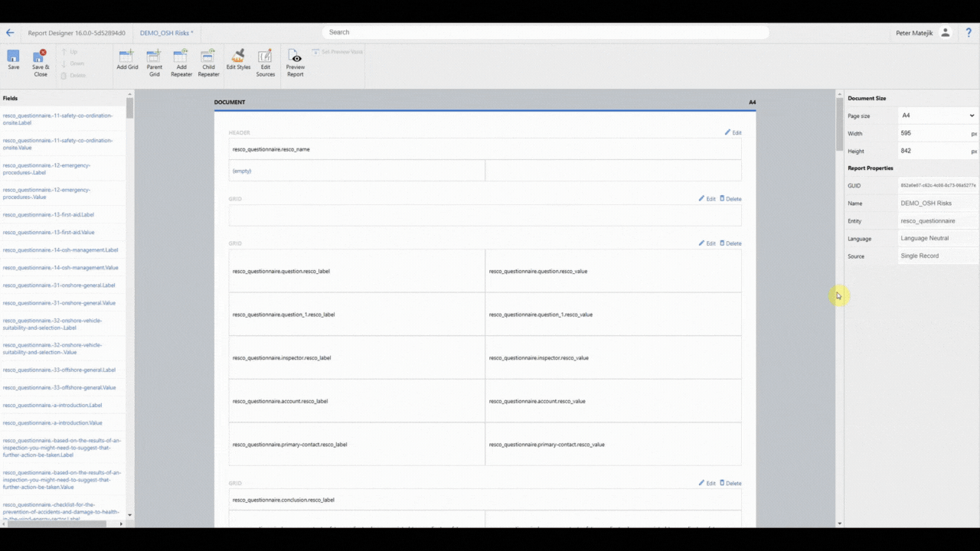The image size is (980, 551).
Task: Select the 13-first-aid.Label field
Action: pos(48,215)
